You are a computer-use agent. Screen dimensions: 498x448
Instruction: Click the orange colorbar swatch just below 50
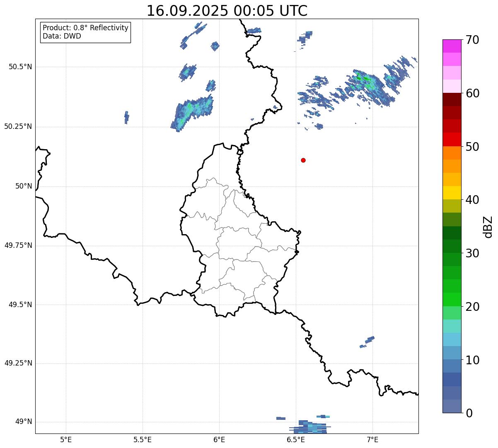point(452,153)
